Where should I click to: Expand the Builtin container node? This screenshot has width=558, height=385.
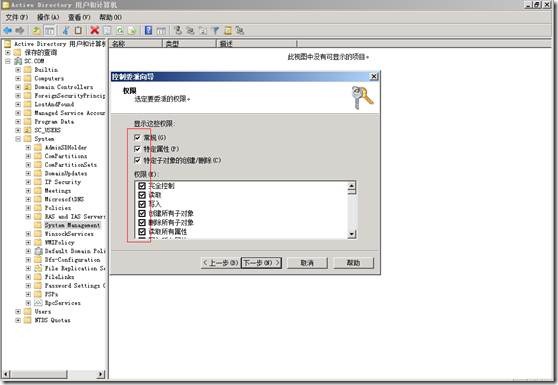coord(18,70)
